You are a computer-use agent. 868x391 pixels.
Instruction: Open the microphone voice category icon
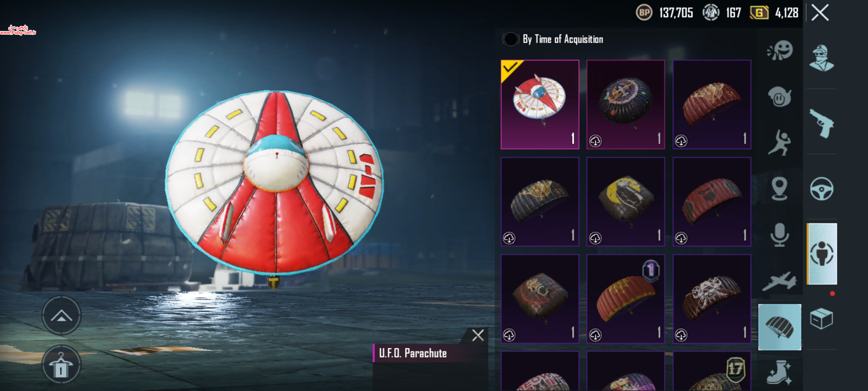(x=779, y=235)
